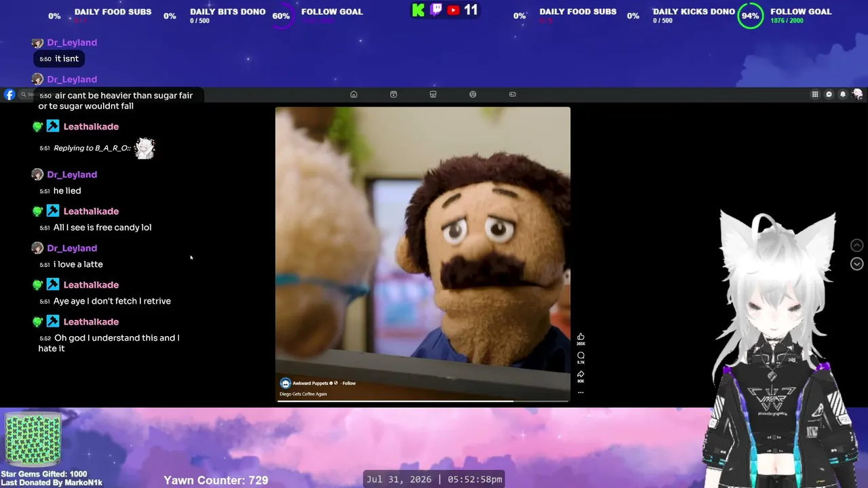Click the 'Star Gems Gifted: 1000' text
Image resolution: width=868 pixels, height=488 pixels.
pos(44,474)
